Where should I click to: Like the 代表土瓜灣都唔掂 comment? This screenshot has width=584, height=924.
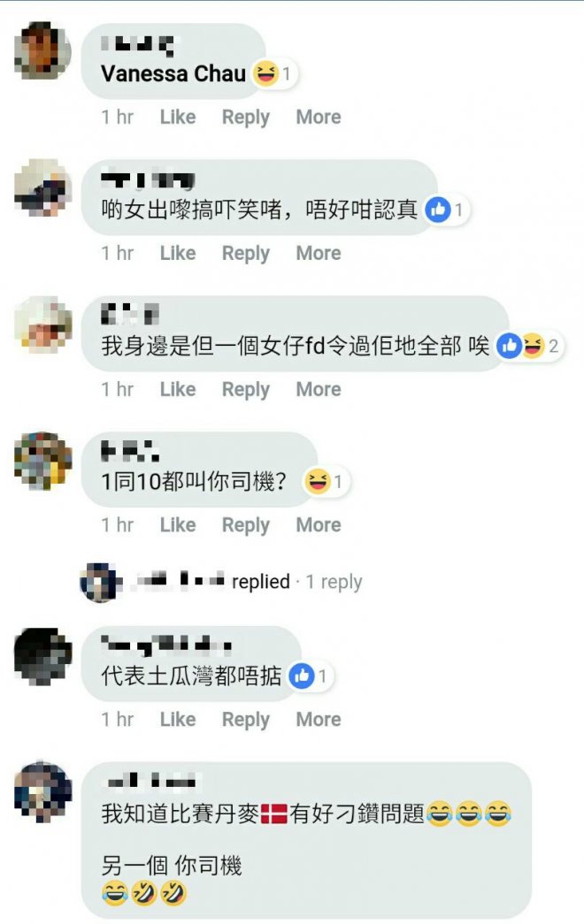click(178, 719)
